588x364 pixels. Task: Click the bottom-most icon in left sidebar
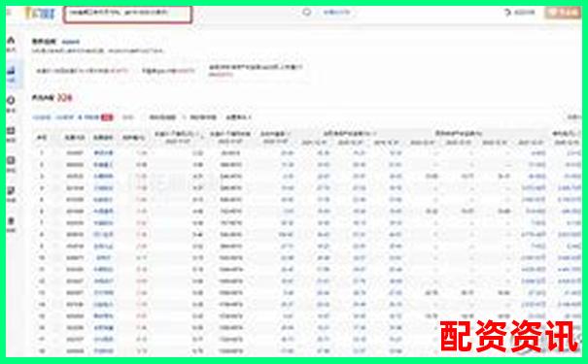[12, 221]
